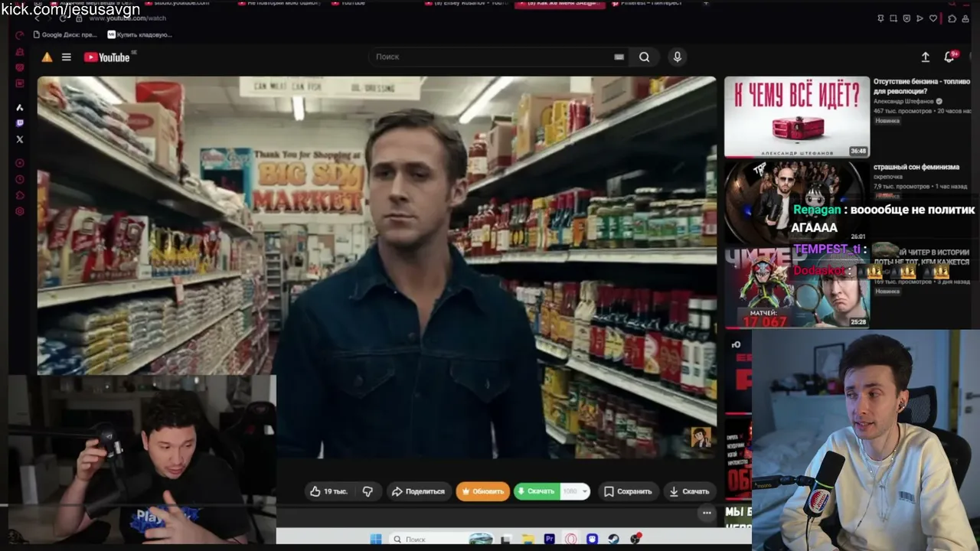Click the pin icon in browser toolbar

pos(880,18)
